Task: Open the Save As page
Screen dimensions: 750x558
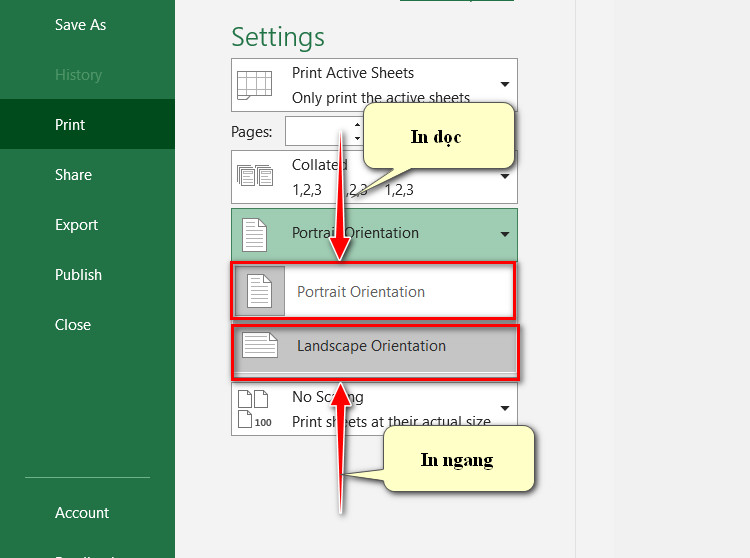Action: [x=80, y=25]
